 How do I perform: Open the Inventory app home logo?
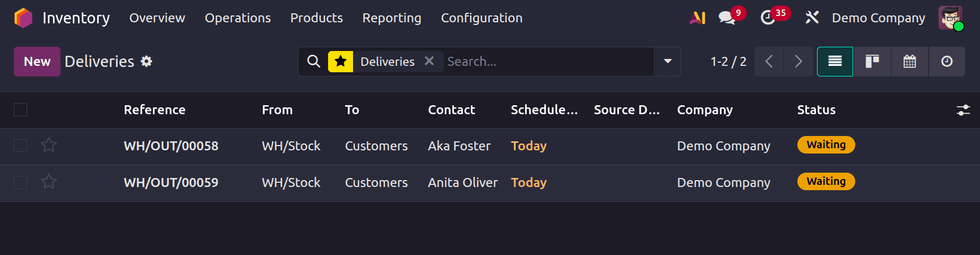tap(23, 18)
